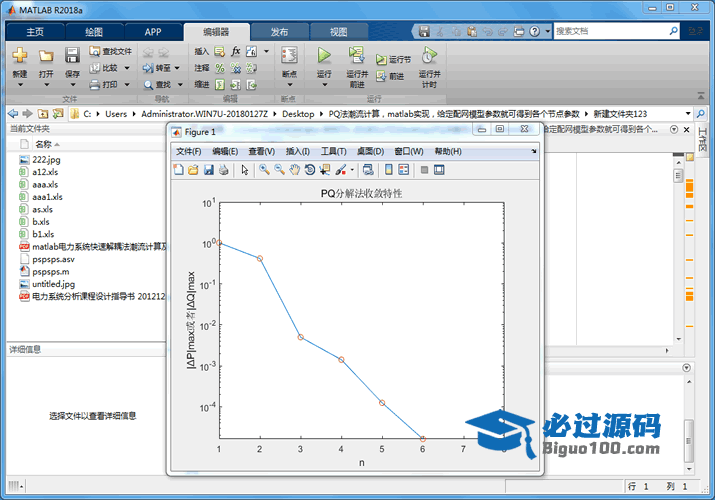Open the editor panel actions dropdown icon
This screenshot has width=715, height=500.
pyautogui.click(x=674, y=129)
